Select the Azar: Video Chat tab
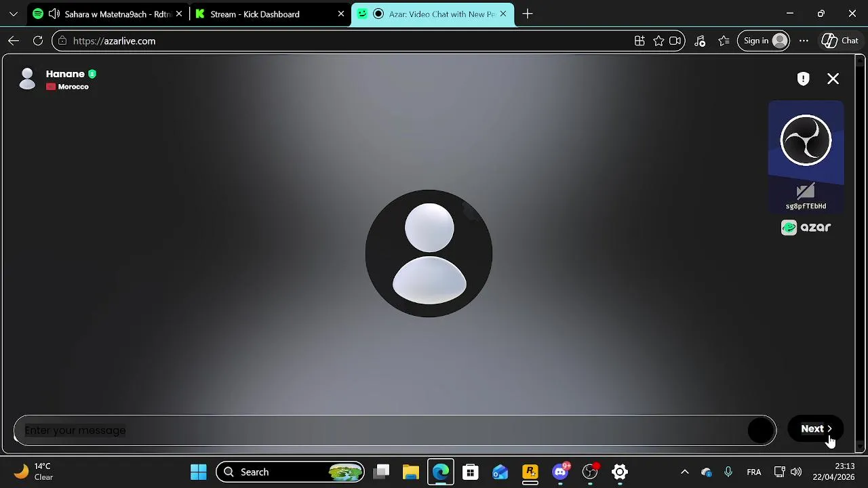 434,14
